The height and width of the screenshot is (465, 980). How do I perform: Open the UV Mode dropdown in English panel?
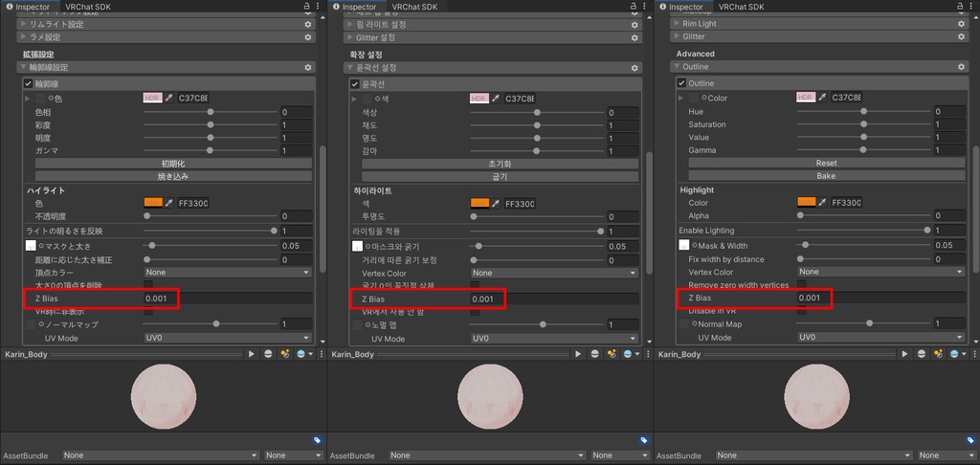[881, 338]
